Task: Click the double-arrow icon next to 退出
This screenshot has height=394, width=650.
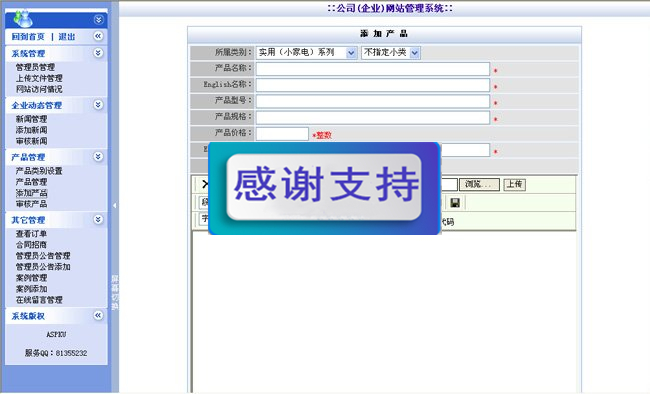Action: click(98, 36)
